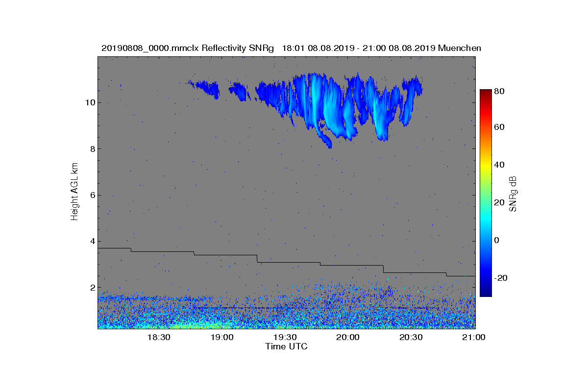Viewport: 588px width, 392px height.
Task: Click the colorbar value -20
Action: (x=501, y=278)
